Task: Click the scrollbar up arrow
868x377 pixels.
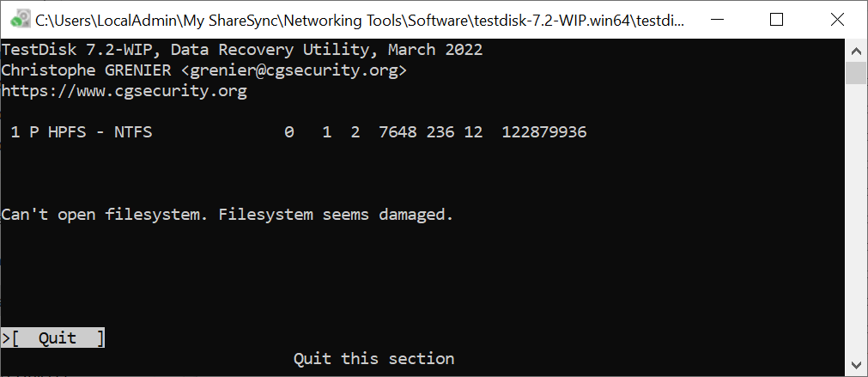Action: [x=856, y=51]
